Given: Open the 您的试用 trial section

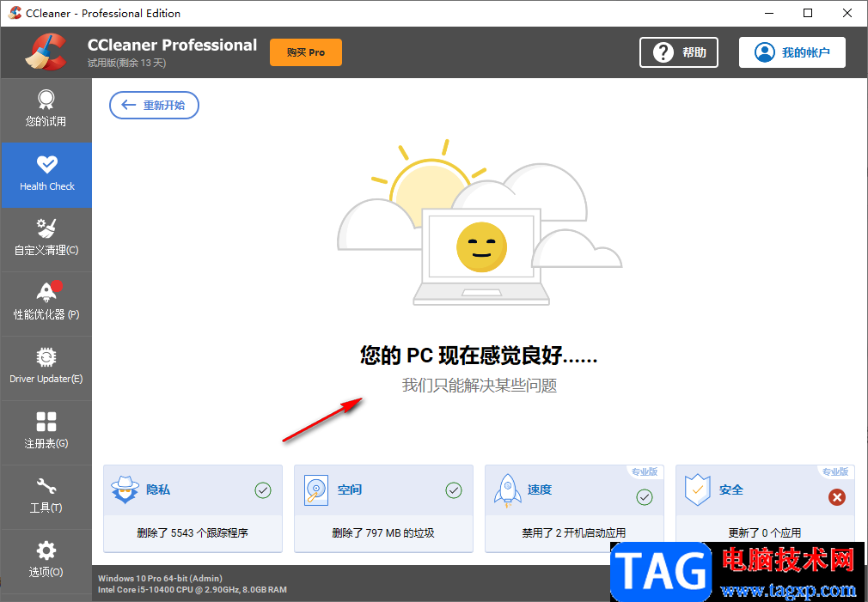Looking at the screenshot, I should tap(46, 110).
